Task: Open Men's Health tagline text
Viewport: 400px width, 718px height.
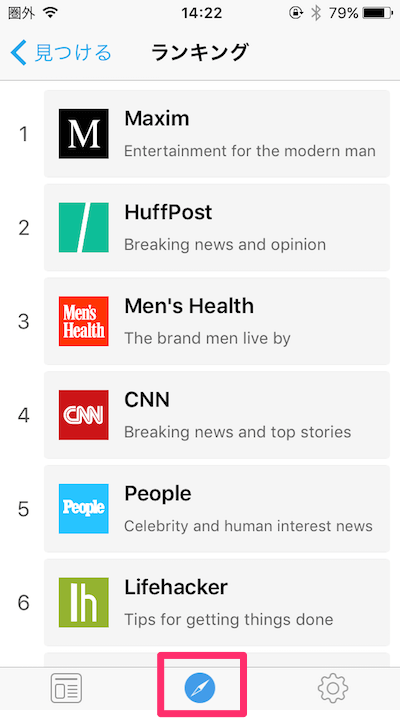Action: 207,338
